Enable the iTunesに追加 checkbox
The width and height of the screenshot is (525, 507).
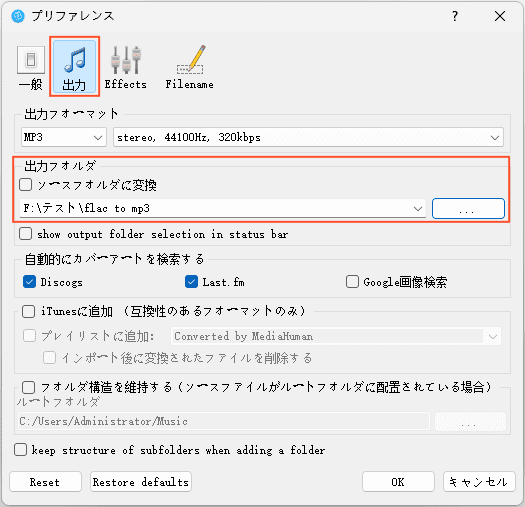click(x=28, y=311)
